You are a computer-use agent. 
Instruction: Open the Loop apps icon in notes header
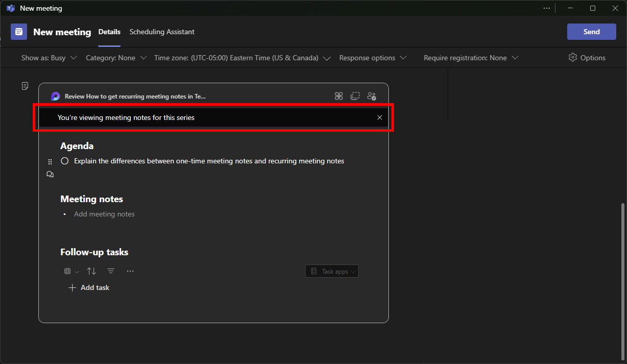click(338, 96)
